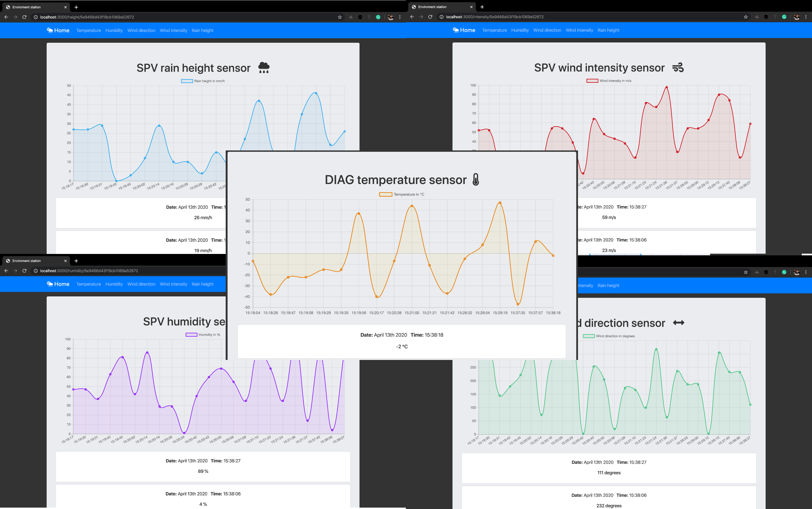The image size is (812, 509).
Task: Open key extension in wind intensity window
Action: [775, 16]
